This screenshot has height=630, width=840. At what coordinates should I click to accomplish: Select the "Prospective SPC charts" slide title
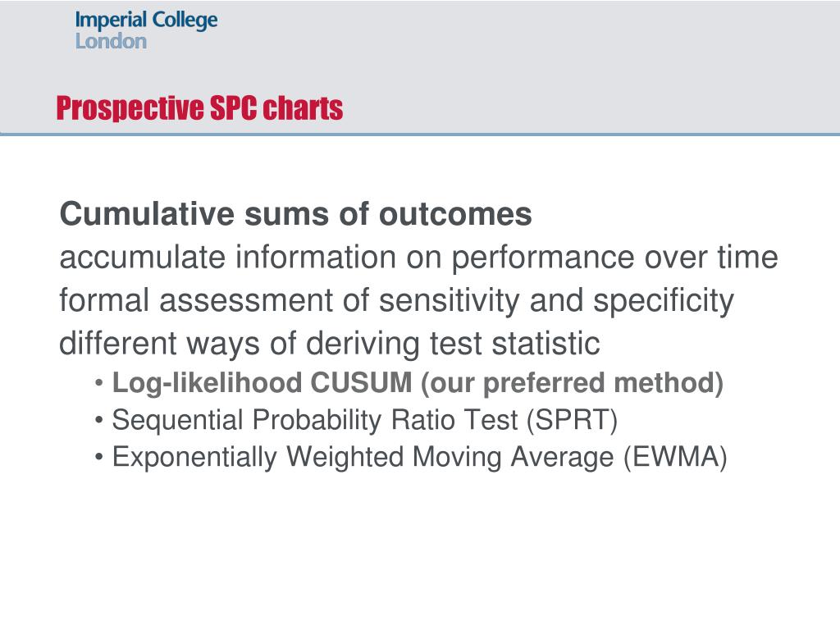[200, 109]
